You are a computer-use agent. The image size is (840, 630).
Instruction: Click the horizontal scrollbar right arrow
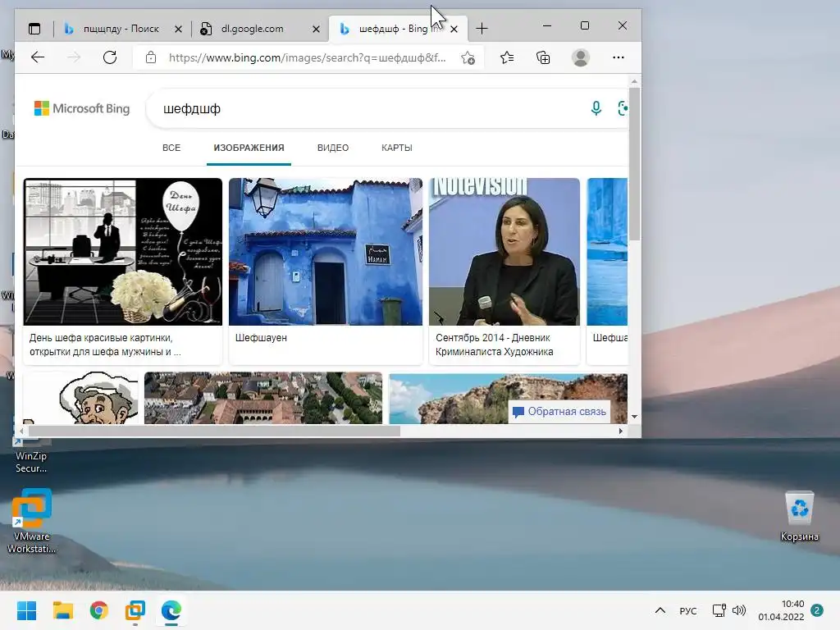(621, 431)
